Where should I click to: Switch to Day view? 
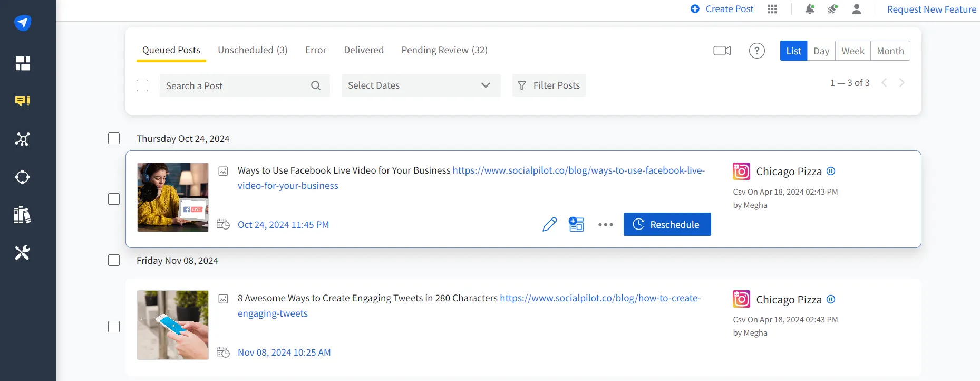point(821,51)
